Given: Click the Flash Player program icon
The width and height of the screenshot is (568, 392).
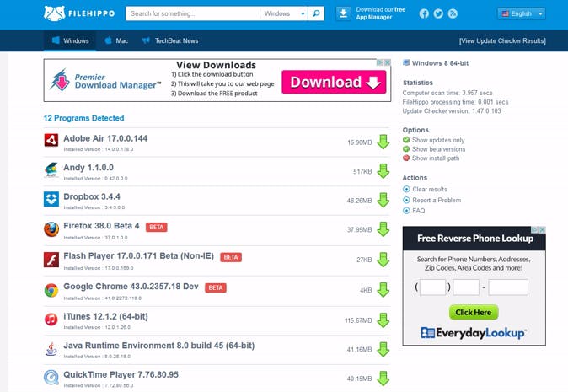Looking at the screenshot, I should click(51, 260).
